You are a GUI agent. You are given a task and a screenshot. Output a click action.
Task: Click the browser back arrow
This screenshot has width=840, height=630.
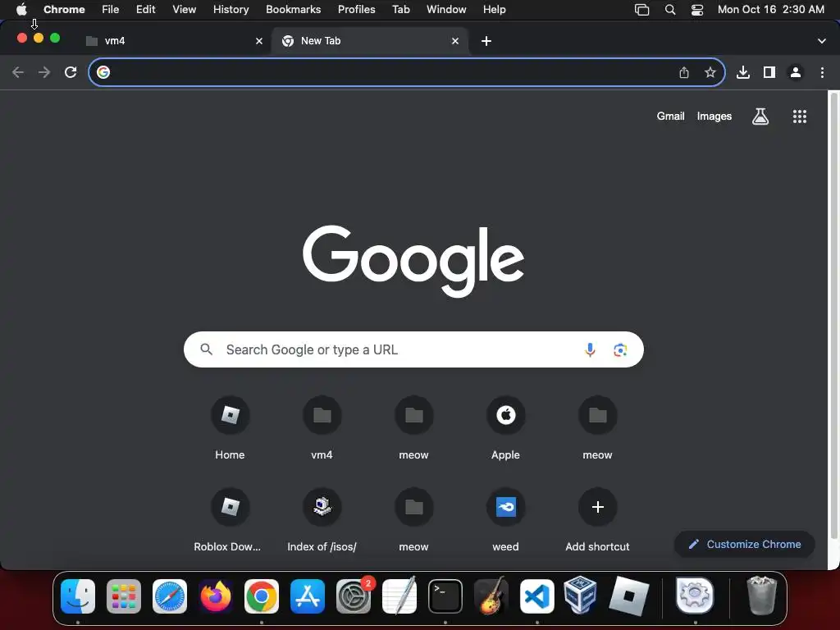pyautogui.click(x=18, y=72)
